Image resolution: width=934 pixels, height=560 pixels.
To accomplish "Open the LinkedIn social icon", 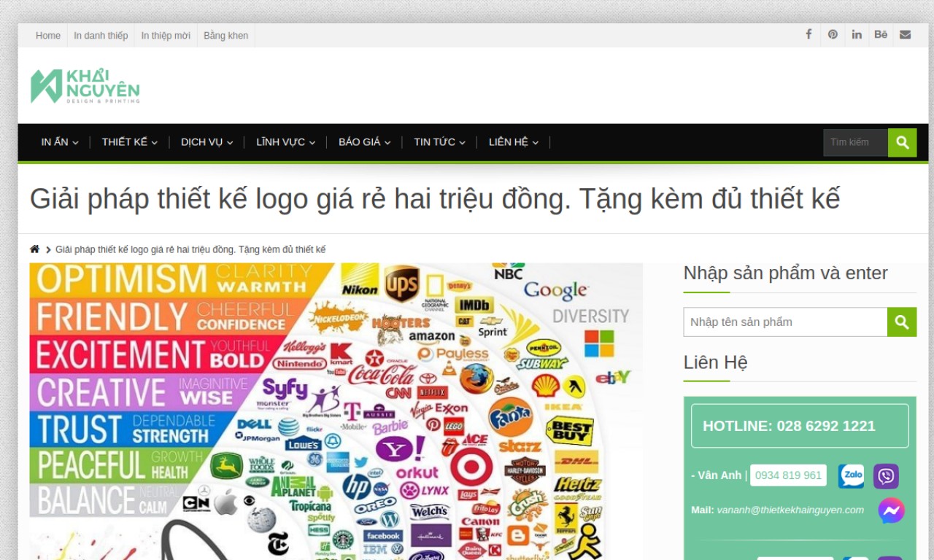I will coord(857,34).
